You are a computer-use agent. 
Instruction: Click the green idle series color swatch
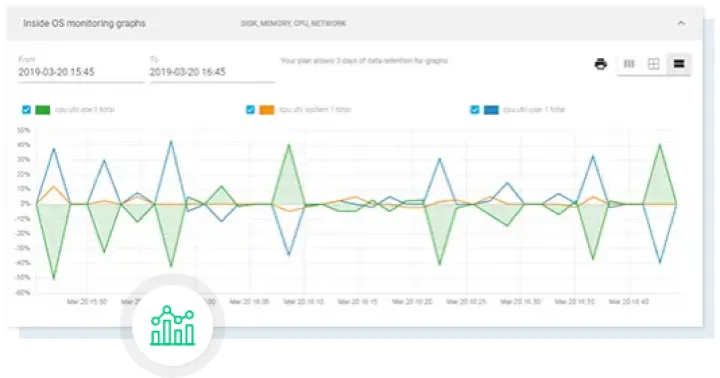(x=43, y=110)
